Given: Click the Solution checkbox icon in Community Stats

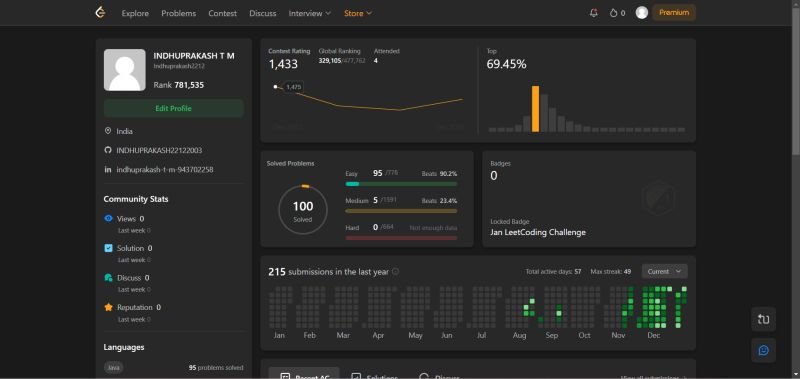Looking at the screenshot, I should (108, 248).
